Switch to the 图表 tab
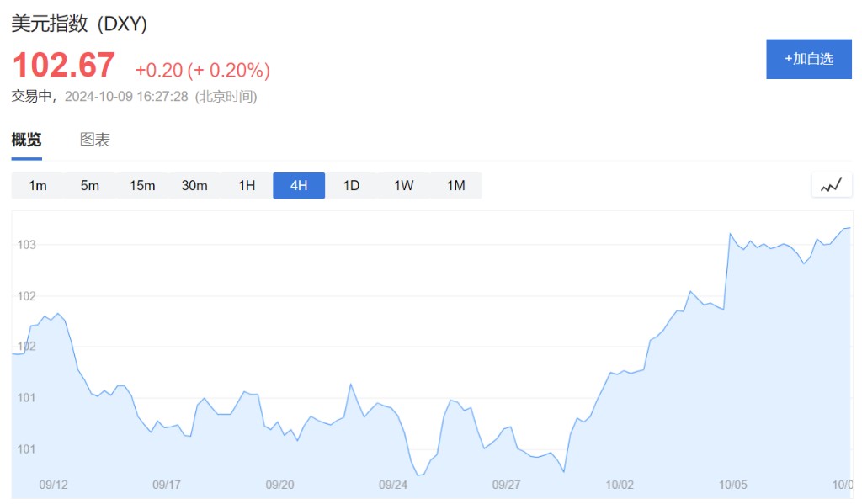This screenshot has height=504, width=862. (95, 140)
